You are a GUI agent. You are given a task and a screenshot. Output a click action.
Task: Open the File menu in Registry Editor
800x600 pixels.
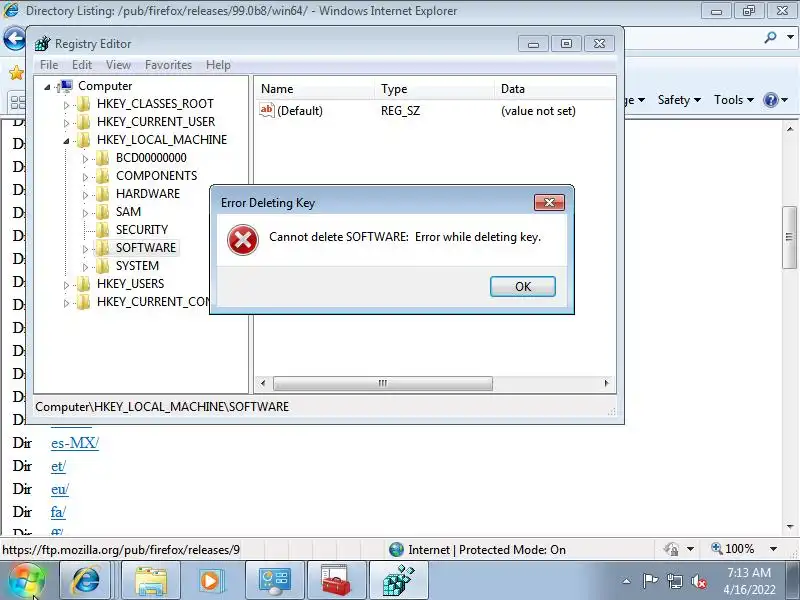coord(49,65)
